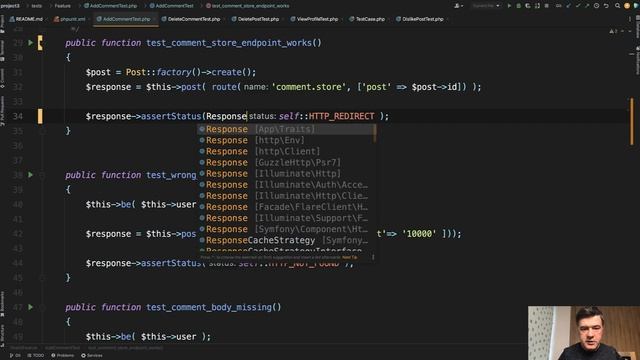Click the editor tabs three-dot more icon

point(630,19)
